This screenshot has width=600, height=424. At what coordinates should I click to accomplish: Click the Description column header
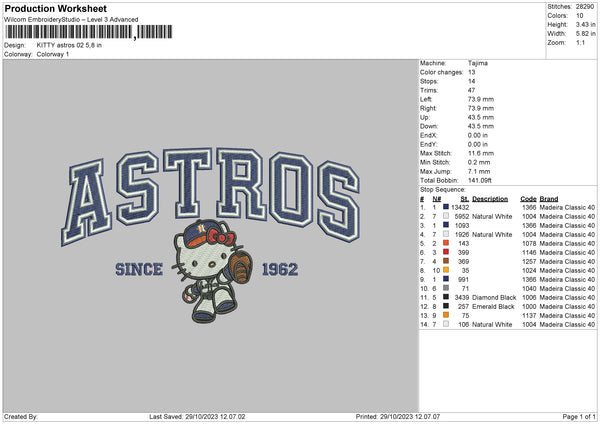tap(490, 199)
